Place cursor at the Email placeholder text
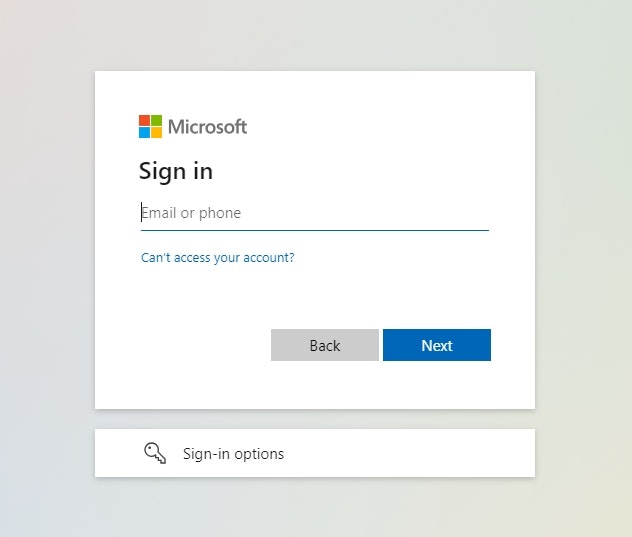Image resolution: width=632 pixels, height=537 pixels. tap(191, 213)
